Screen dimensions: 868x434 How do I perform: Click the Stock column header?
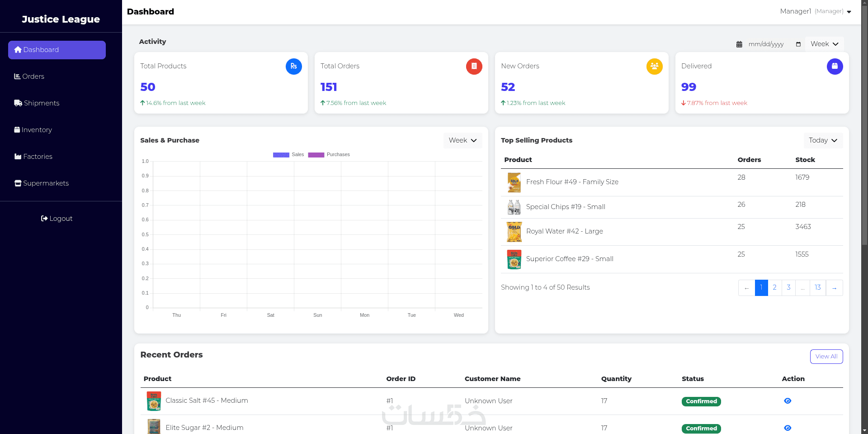tap(805, 160)
